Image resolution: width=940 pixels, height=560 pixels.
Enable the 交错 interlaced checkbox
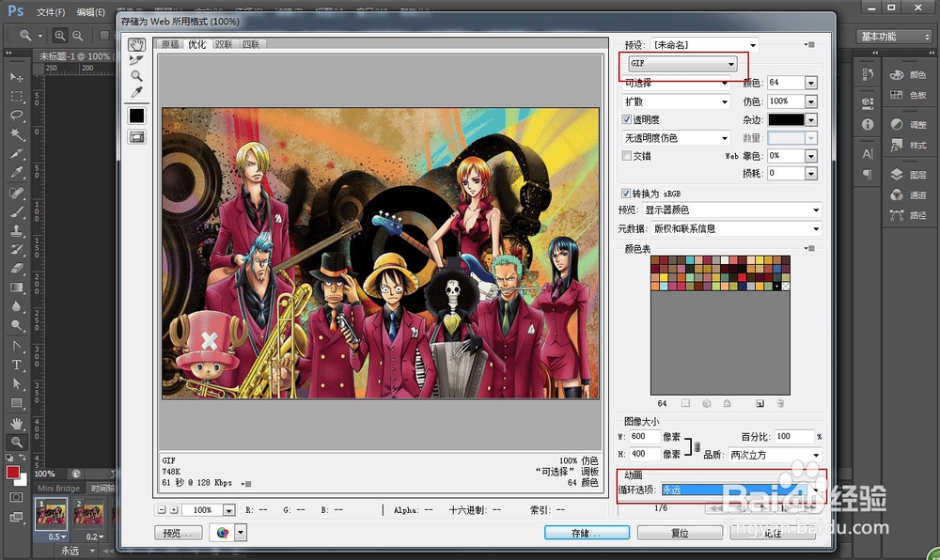click(x=626, y=156)
